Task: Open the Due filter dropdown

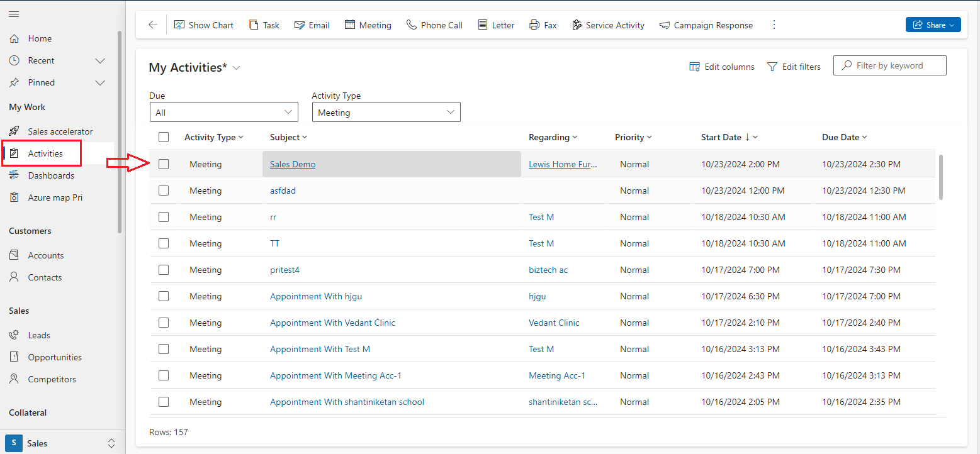Action: click(x=223, y=112)
